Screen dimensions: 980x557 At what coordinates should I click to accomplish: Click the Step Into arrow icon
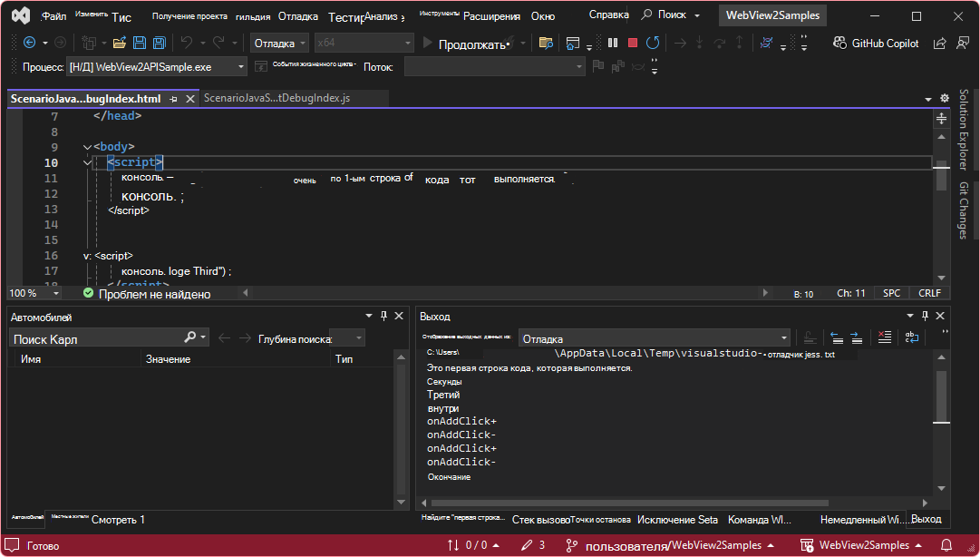click(699, 43)
